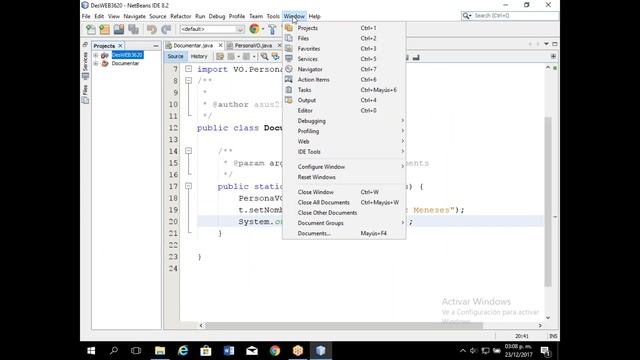The image size is (640, 360).
Task: Open the Team menu
Action: click(256, 16)
